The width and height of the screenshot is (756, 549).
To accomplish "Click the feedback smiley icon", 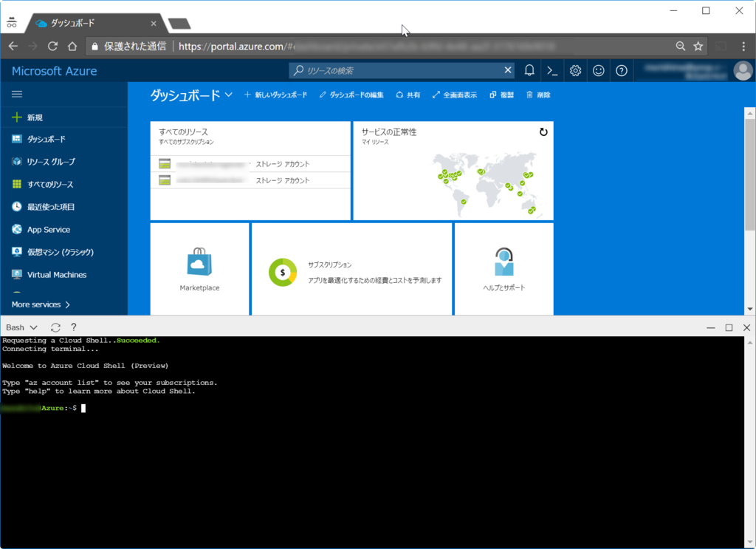I will (x=598, y=71).
